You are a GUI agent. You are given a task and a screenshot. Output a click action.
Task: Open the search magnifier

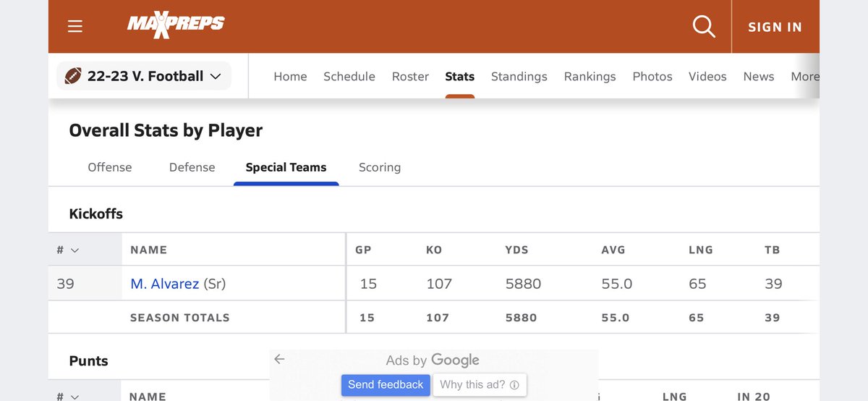pos(704,27)
